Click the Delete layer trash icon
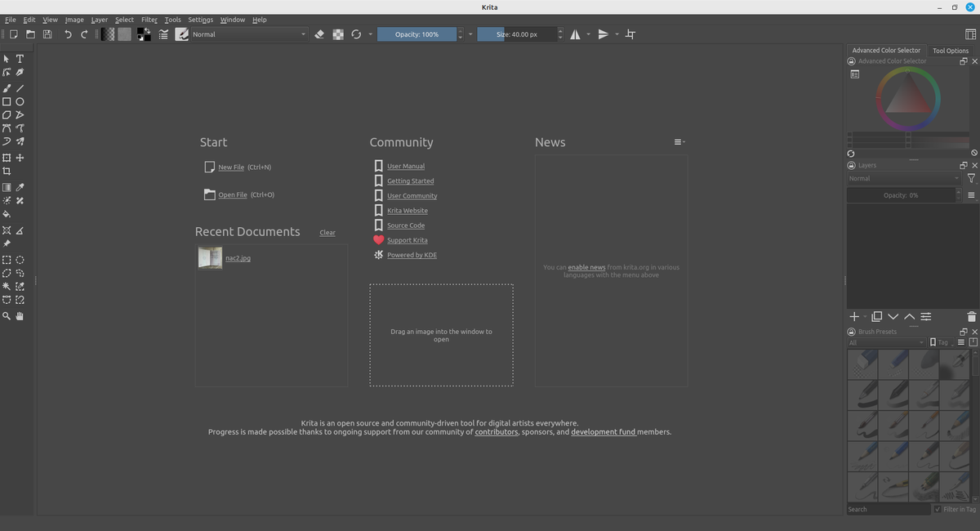Screen dimensions: 980x531 pos(971,316)
